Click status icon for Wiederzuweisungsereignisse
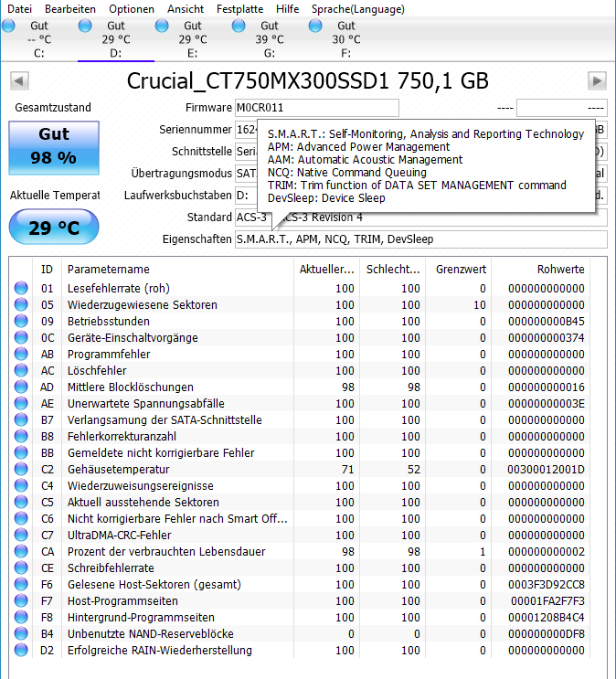The image size is (616, 679). coord(21,485)
